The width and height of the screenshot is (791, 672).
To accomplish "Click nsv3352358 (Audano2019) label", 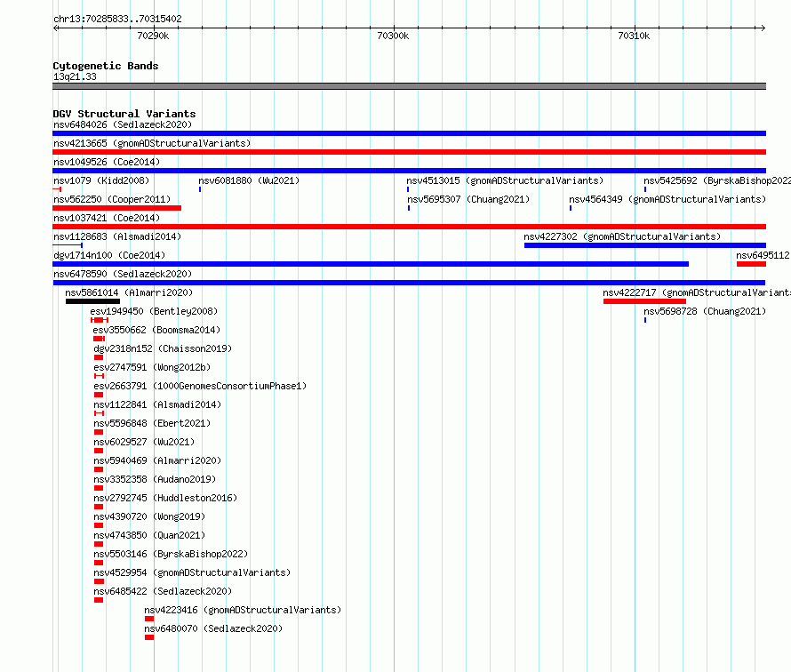I will (155, 479).
